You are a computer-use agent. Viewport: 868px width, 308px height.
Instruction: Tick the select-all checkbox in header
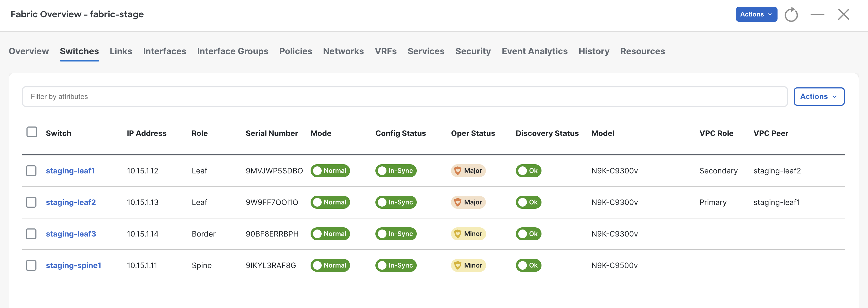click(x=32, y=132)
